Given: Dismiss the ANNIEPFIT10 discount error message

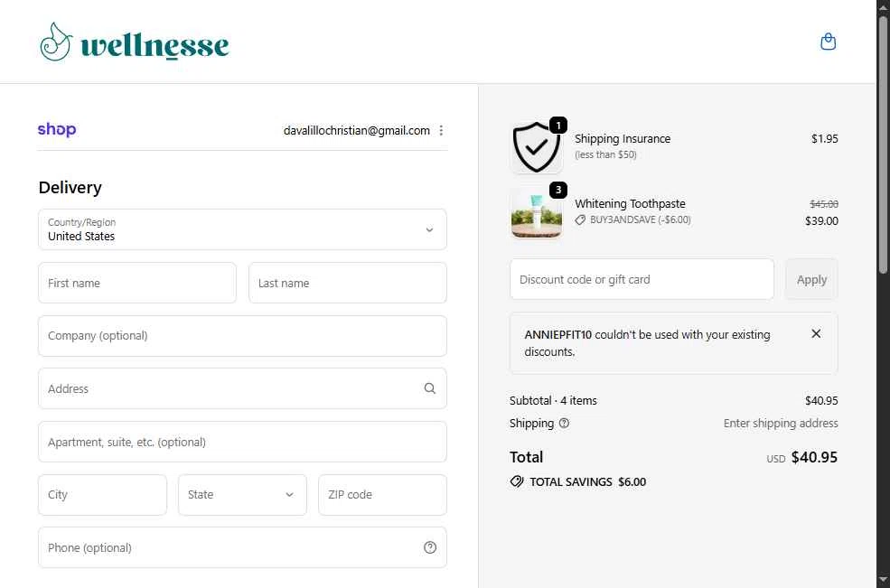Looking at the screenshot, I should [816, 333].
